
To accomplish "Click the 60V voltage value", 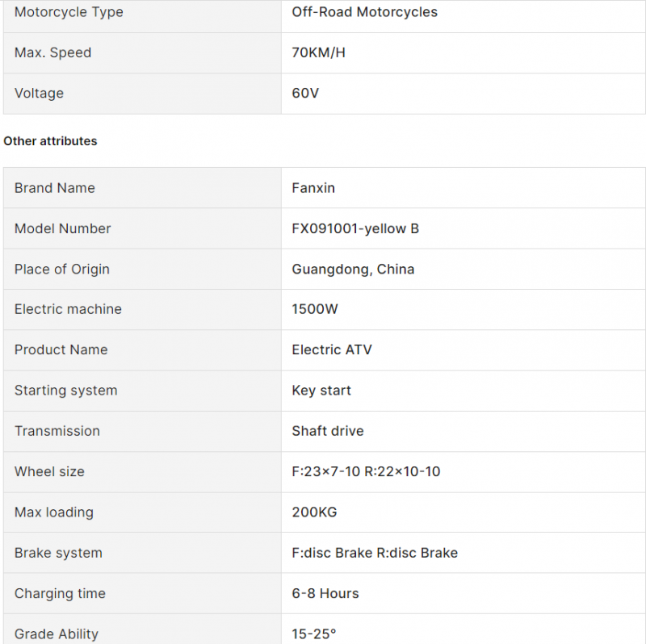I will [305, 93].
